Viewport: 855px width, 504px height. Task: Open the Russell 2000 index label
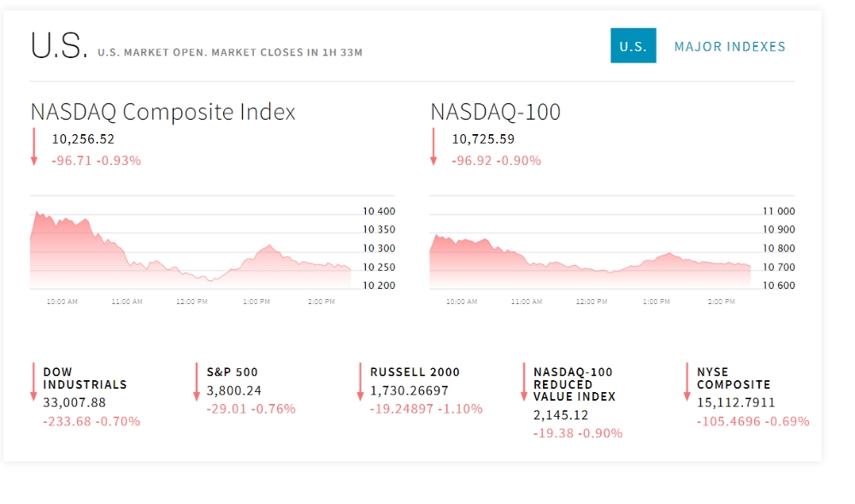[x=415, y=372]
